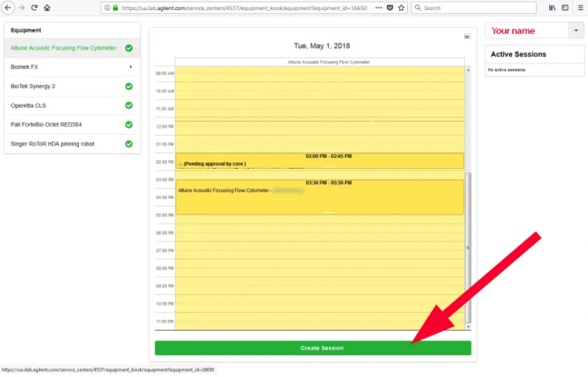Open the Your name dropdown arrow
The width and height of the screenshot is (588, 377).
coord(576,31)
